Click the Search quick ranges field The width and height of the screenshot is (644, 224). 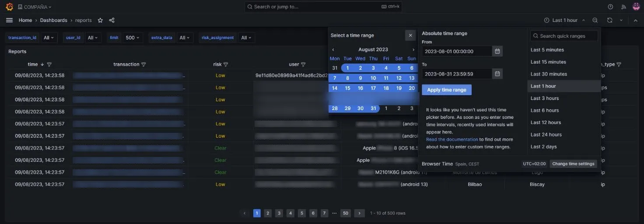click(x=564, y=36)
